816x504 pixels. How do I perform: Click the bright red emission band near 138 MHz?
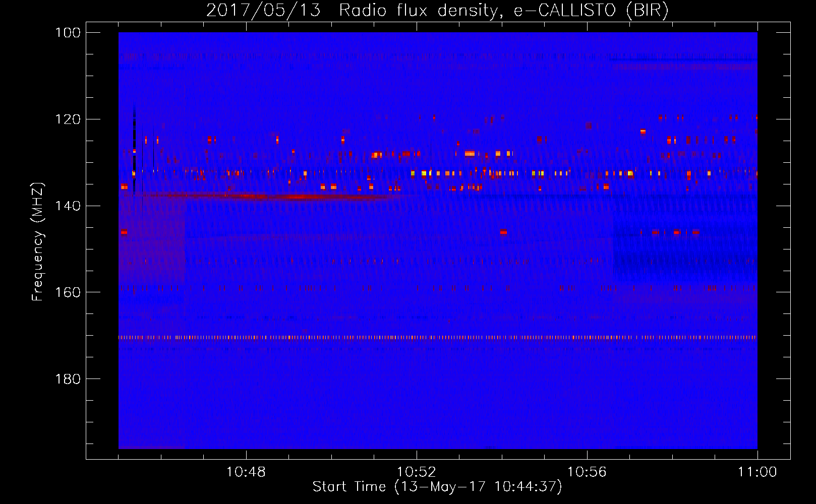point(298,196)
